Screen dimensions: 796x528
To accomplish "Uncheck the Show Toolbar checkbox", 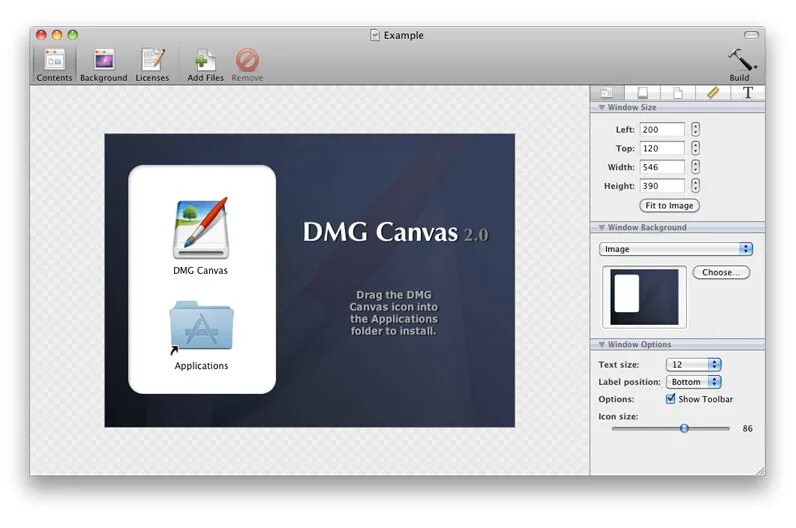I will 671,399.
